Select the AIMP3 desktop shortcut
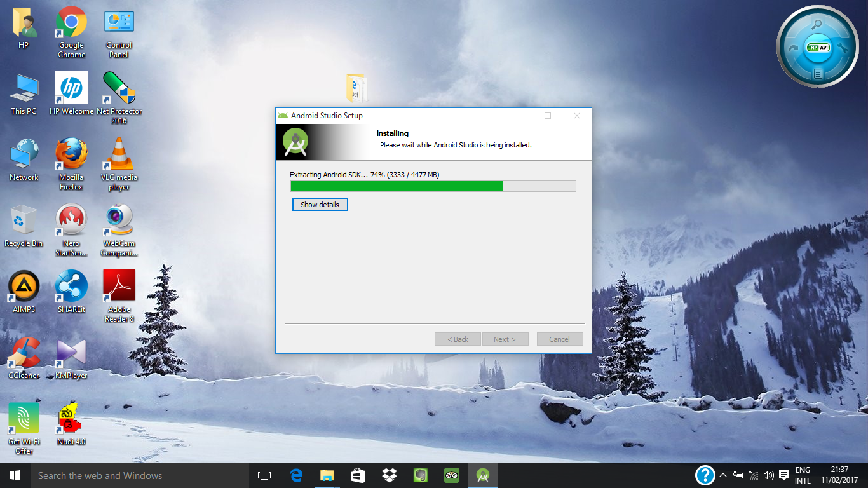 click(x=24, y=292)
